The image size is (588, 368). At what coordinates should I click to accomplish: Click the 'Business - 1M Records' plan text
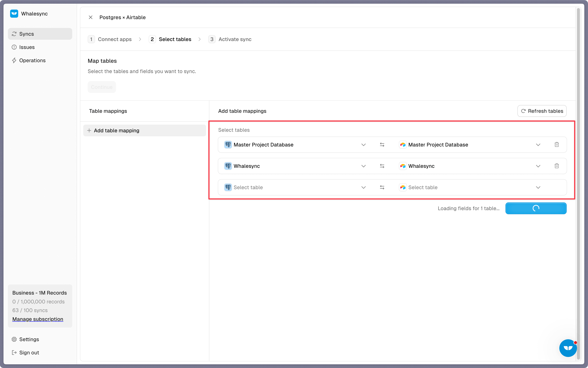point(40,293)
